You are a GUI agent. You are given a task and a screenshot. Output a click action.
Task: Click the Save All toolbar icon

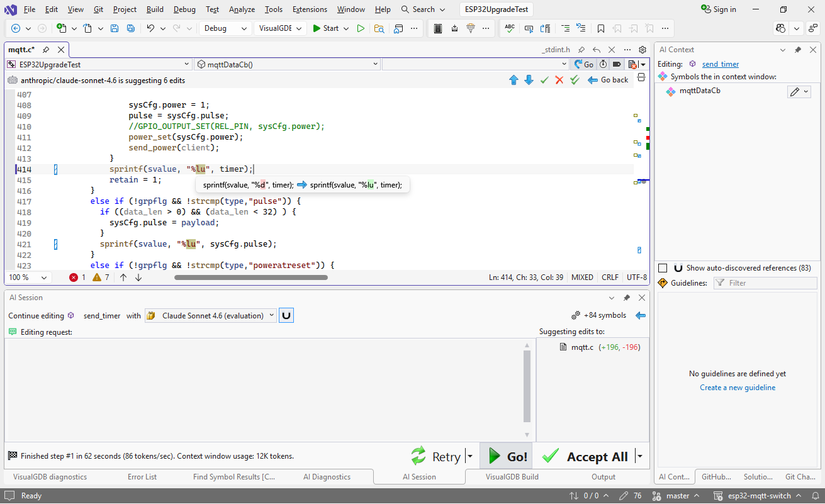[x=130, y=28]
